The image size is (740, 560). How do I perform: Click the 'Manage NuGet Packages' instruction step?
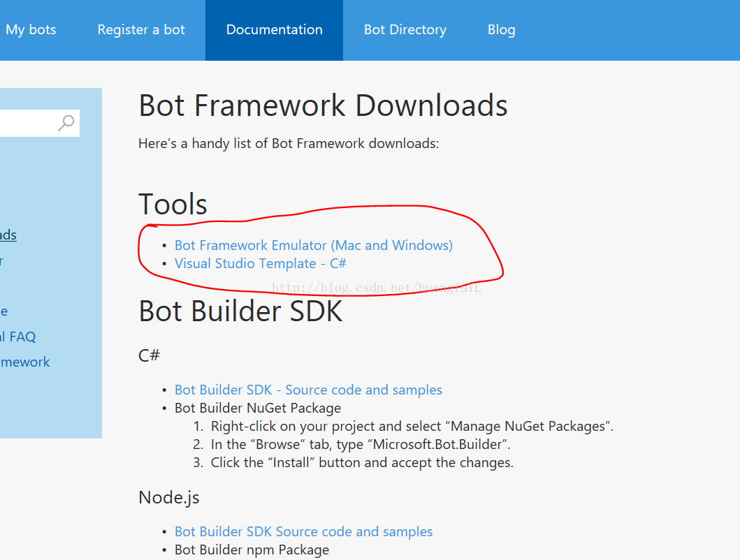pos(412,426)
